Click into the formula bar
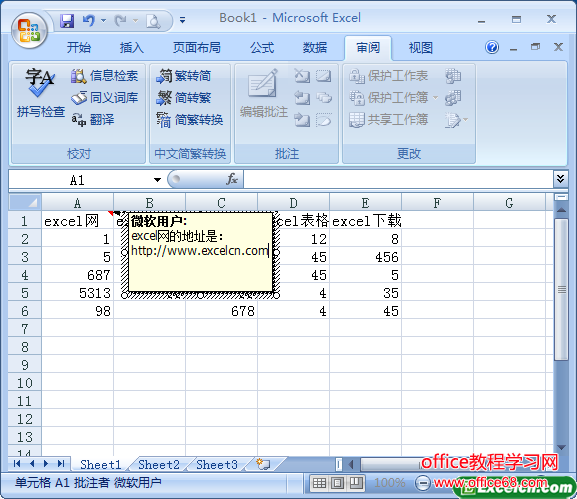 [x=398, y=180]
